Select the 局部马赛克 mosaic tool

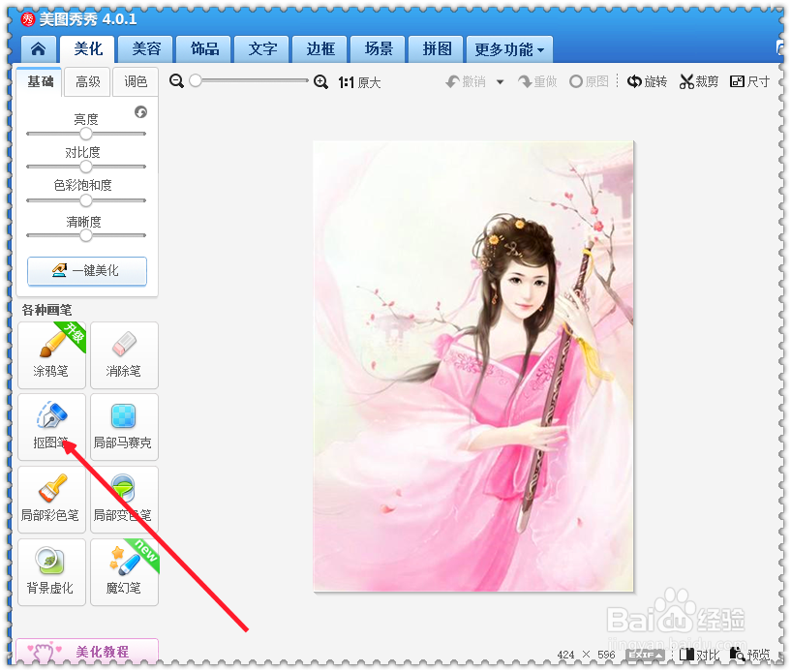(124, 427)
